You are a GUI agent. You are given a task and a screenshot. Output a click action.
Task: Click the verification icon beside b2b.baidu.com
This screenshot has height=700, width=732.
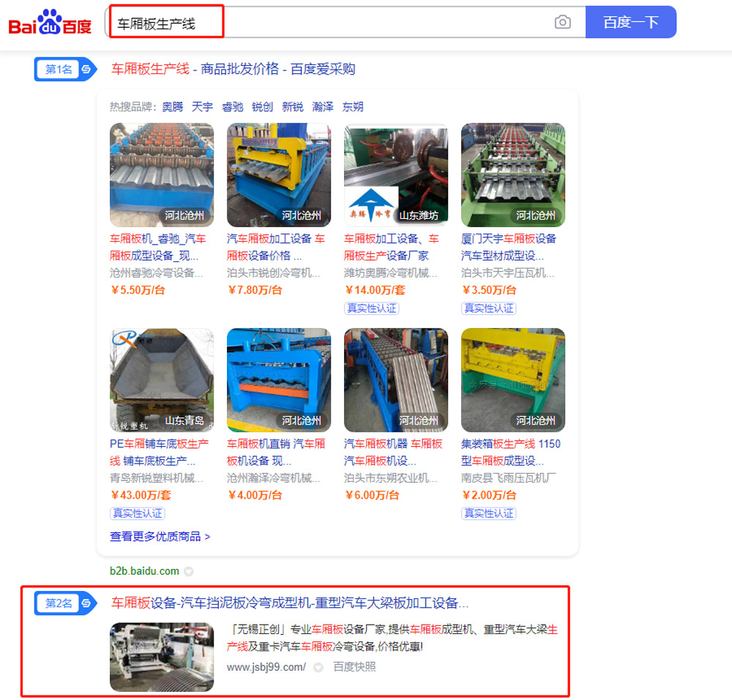point(189,571)
